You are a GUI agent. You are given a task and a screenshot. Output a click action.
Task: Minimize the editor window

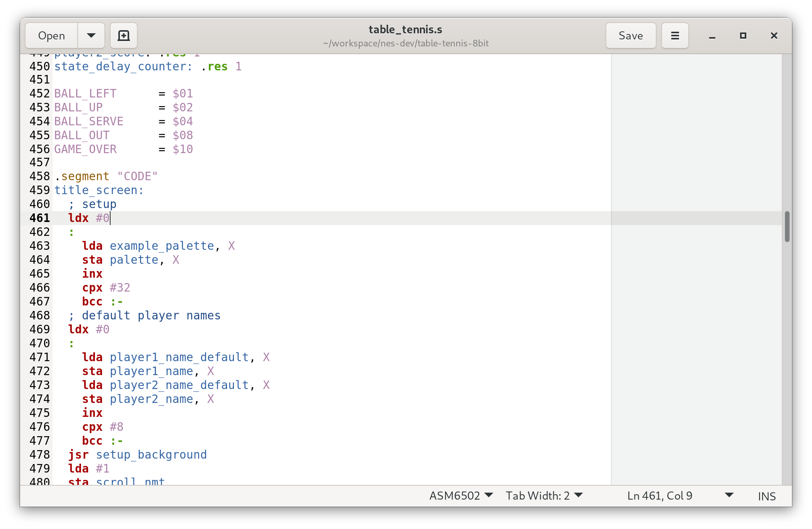click(712, 36)
